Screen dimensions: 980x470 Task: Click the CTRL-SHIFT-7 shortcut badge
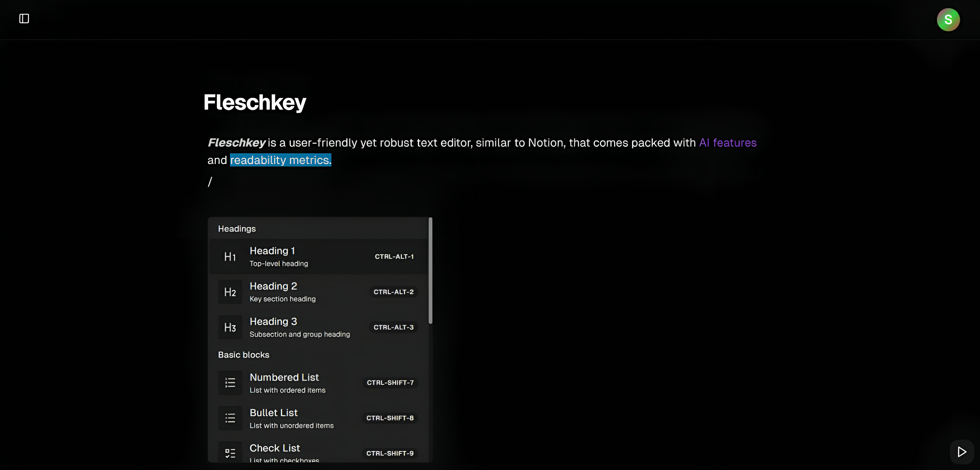pyautogui.click(x=390, y=383)
